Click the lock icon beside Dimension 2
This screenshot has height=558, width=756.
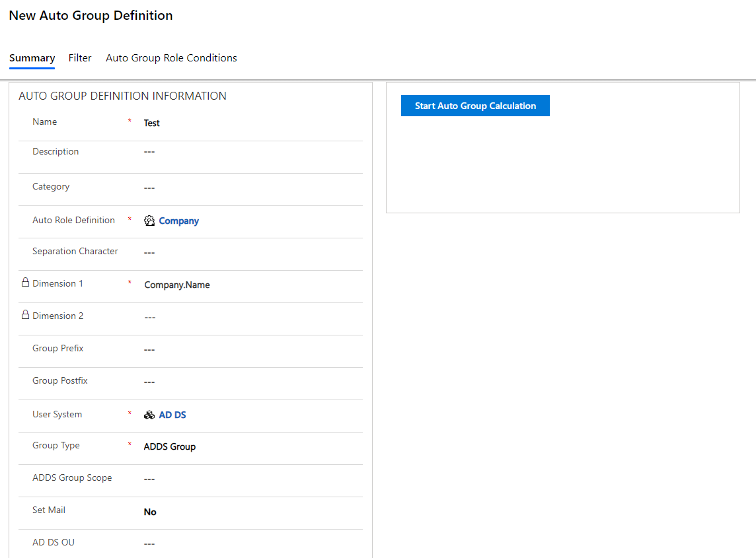(25, 315)
